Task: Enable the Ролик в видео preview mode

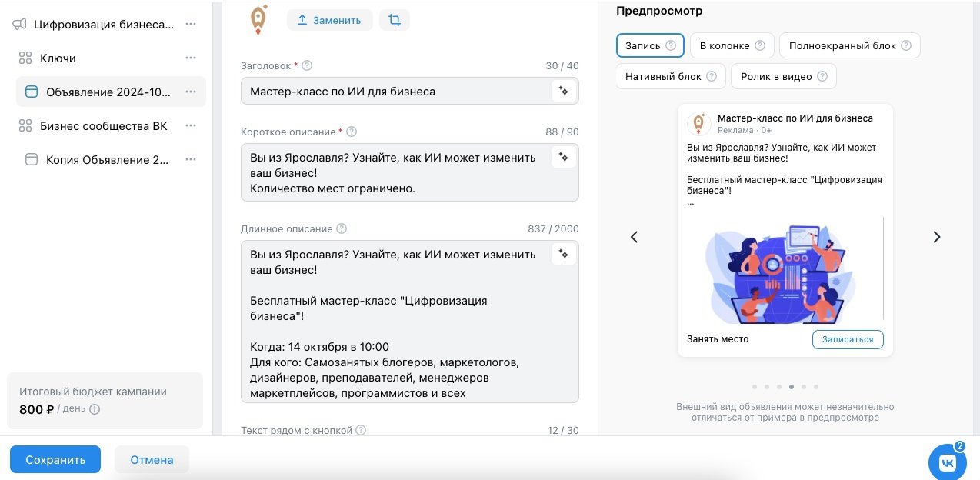Action: pyautogui.click(x=777, y=76)
